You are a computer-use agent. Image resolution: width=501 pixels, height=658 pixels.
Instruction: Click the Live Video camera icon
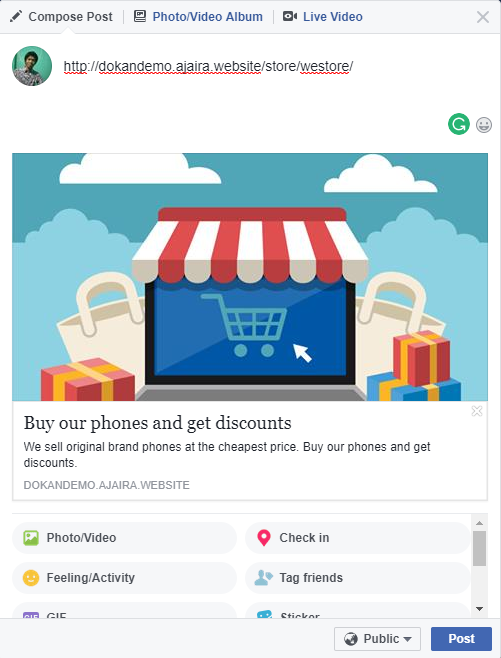pyautogui.click(x=290, y=16)
